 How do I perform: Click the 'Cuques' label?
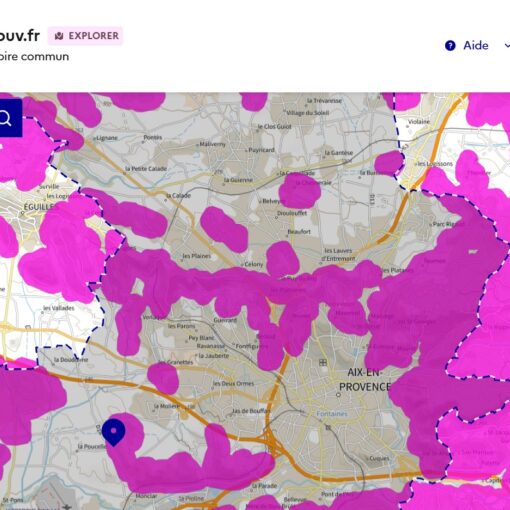[x=379, y=458]
